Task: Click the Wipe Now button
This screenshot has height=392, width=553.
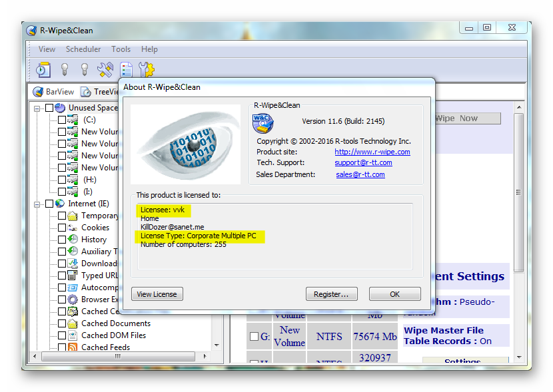Action: click(x=468, y=118)
